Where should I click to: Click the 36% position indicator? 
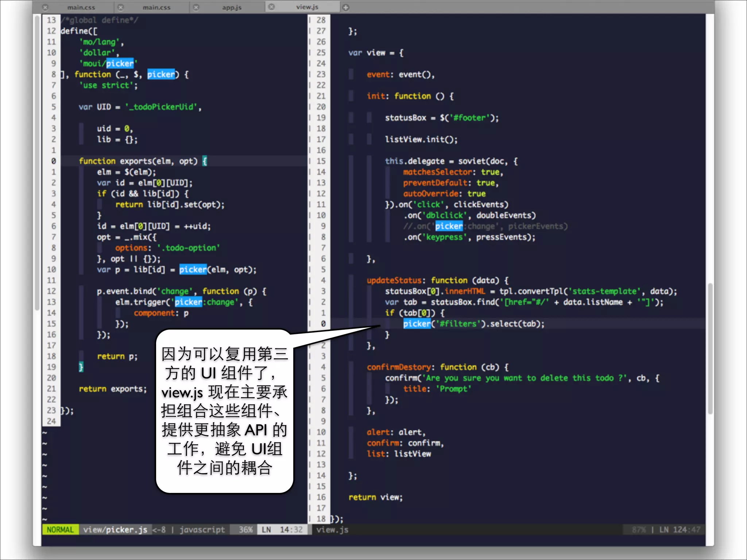(245, 530)
